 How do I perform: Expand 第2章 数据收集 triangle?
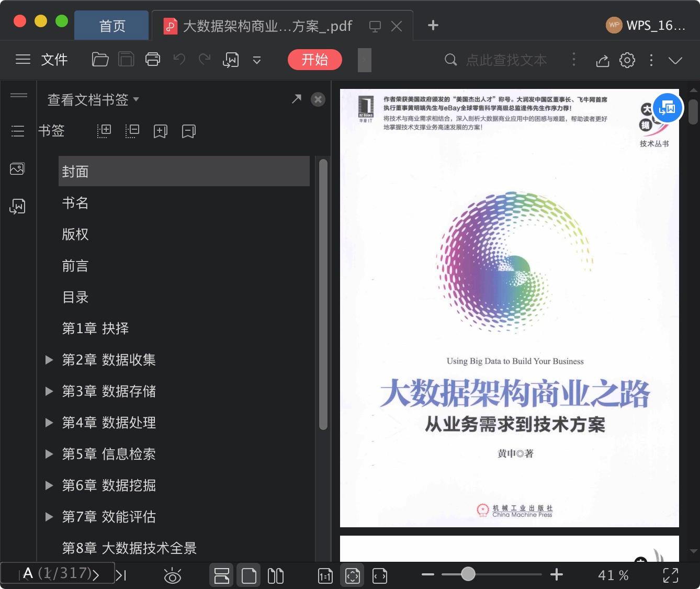(x=49, y=360)
